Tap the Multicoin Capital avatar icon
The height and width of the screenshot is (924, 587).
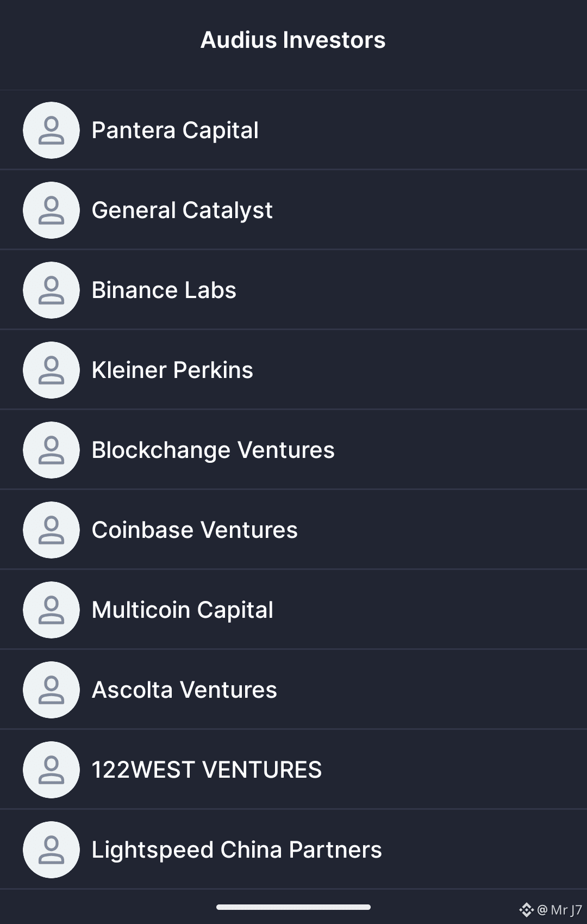coord(52,610)
